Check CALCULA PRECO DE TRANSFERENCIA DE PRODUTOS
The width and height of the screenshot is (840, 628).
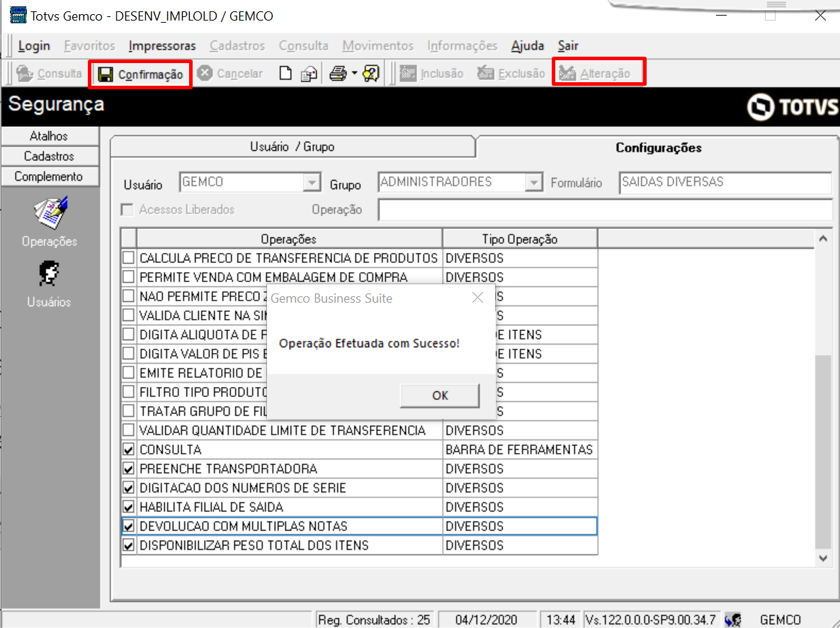tap(129, 258)
